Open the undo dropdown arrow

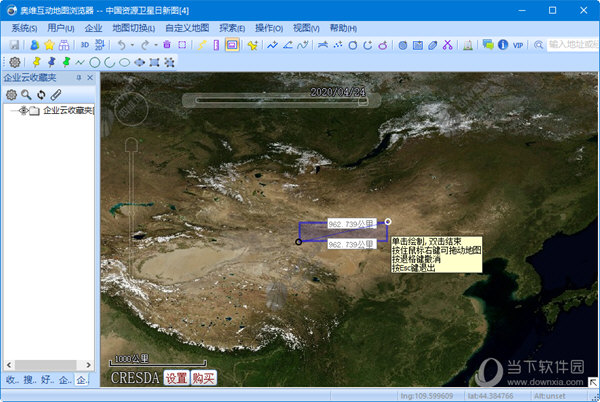pyautogui.click(x=132, y=45)
